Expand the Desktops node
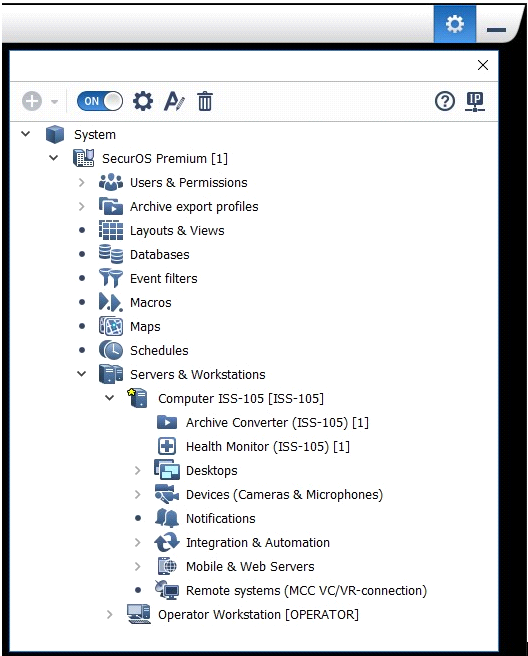The image size is (528, 656). click(138, 470)
